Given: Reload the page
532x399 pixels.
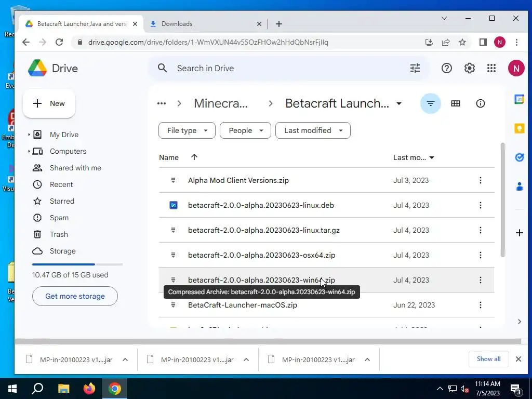Looking at the screenshot, I should tap(59, 43).
